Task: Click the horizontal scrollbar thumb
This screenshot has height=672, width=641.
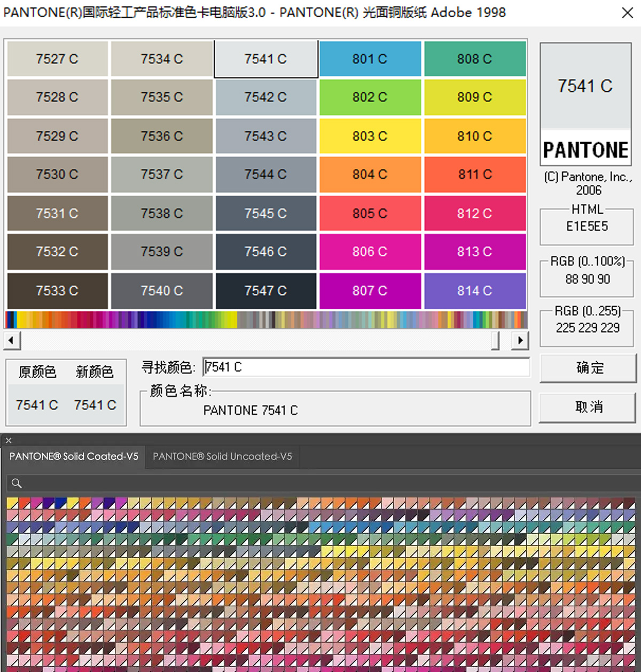Action: point(495,340)
